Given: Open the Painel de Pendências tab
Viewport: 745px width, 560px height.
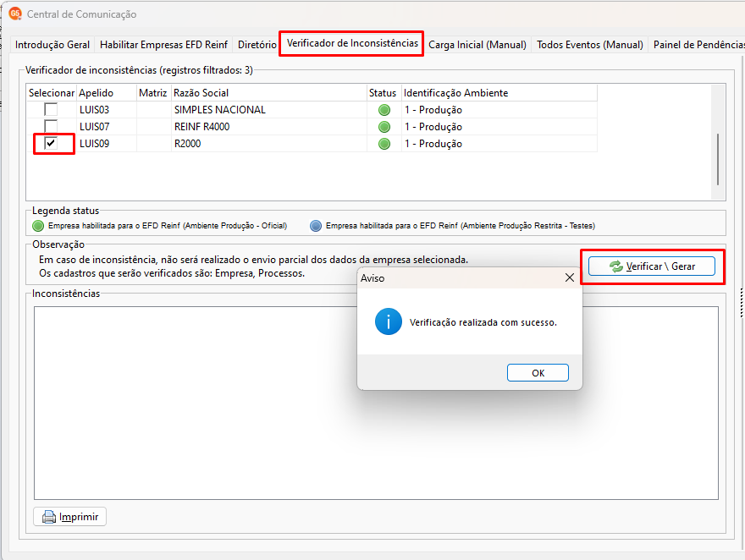Looking at the screenshot, I should (x=698, y=45).
